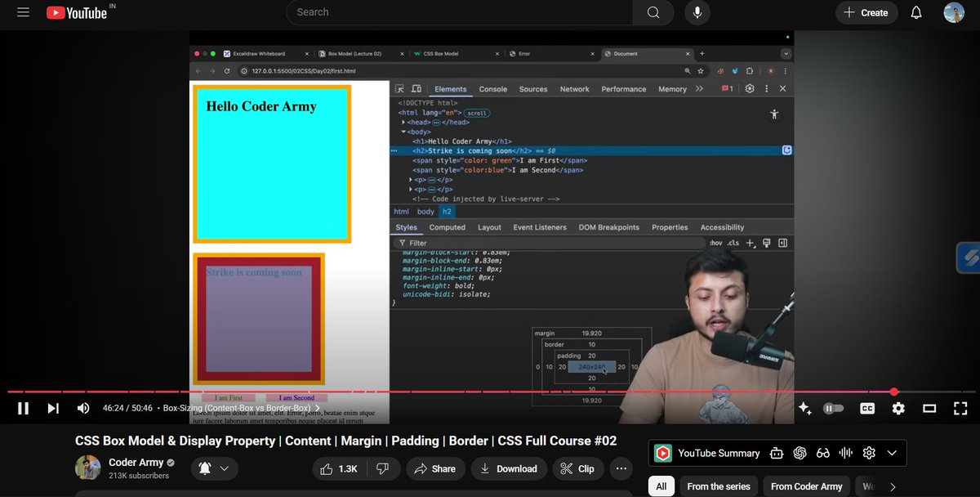Click the voice search microphone icon
980x497 pixels.
[x=697, y=12]
